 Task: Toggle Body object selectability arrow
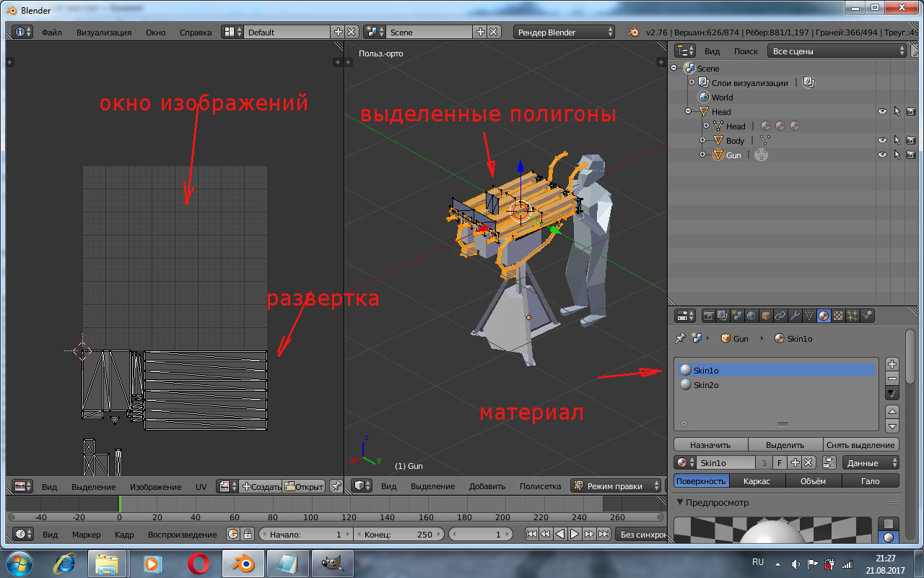[897, 140]
